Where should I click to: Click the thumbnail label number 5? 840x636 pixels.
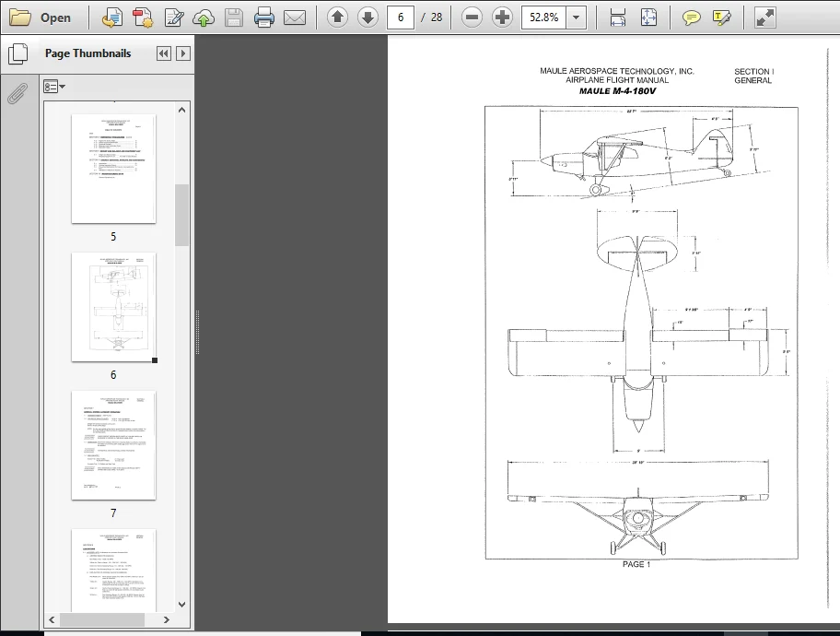113,237
